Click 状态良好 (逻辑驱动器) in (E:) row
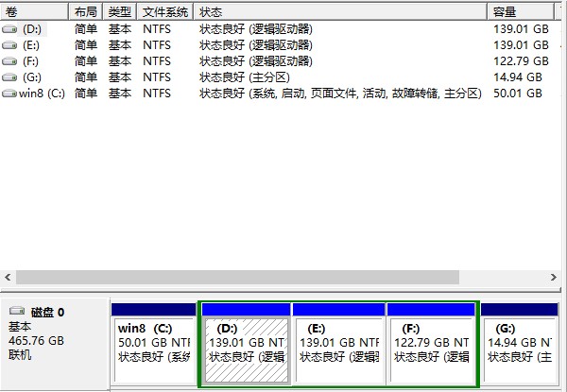 (x=256, y=45)
